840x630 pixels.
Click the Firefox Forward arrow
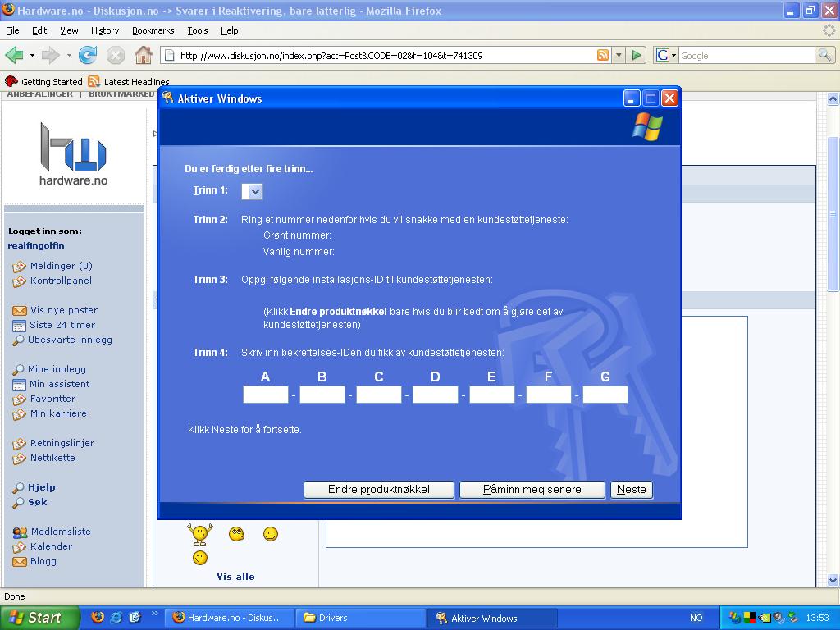point(50,55)
